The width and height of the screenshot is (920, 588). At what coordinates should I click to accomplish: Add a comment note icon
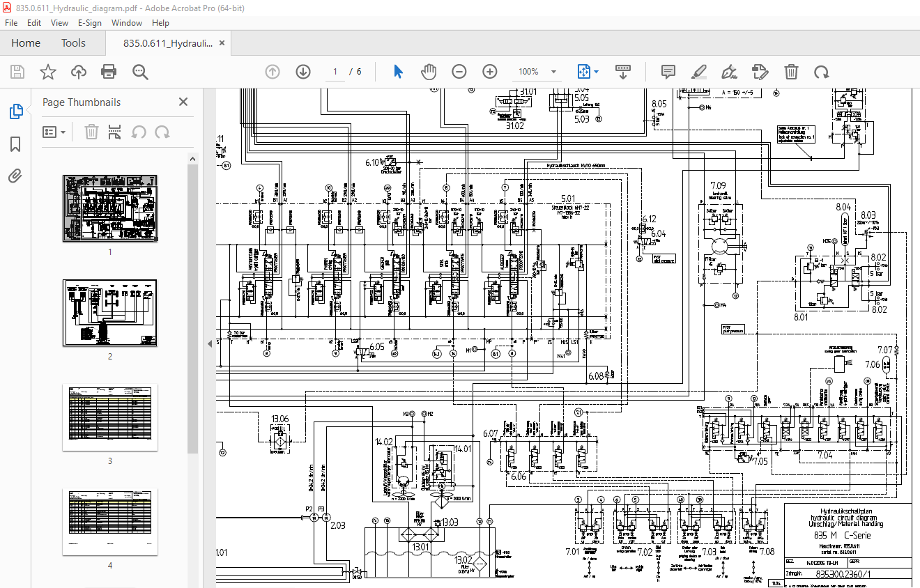click(x=668, y=72)
